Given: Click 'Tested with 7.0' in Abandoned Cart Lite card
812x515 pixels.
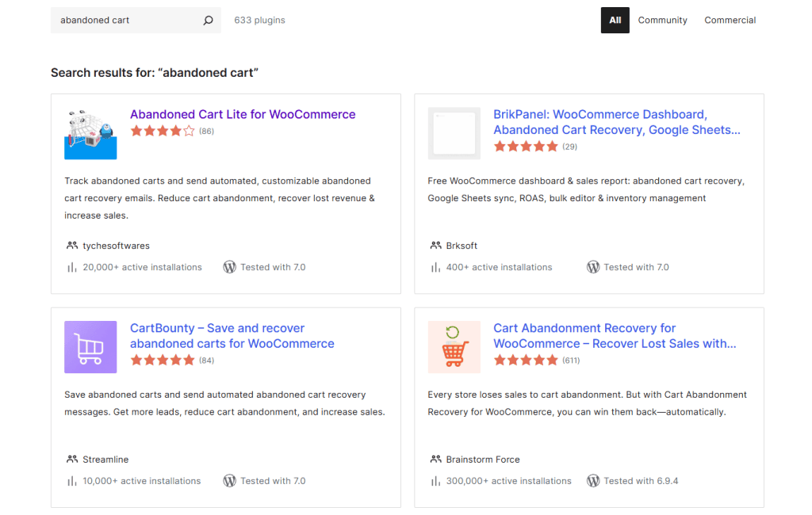Looking at the screenshot, I should 273,267.
